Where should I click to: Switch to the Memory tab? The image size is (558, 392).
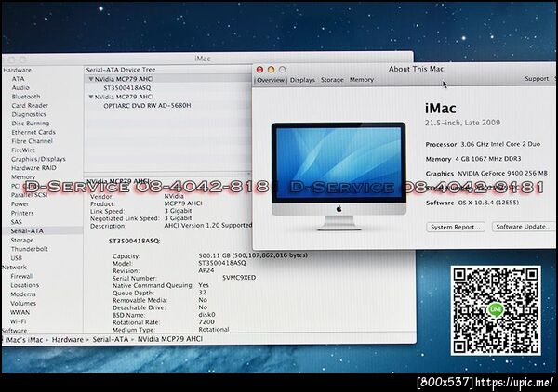tap(361, 80)
